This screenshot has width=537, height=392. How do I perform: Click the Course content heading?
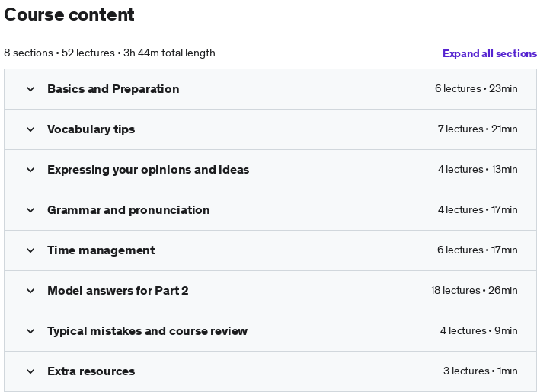click(x=69, y=14)
